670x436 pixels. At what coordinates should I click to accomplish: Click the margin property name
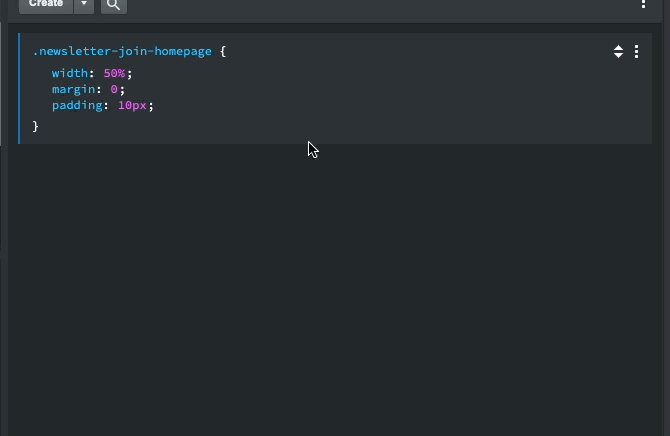(x=73, y=89)
